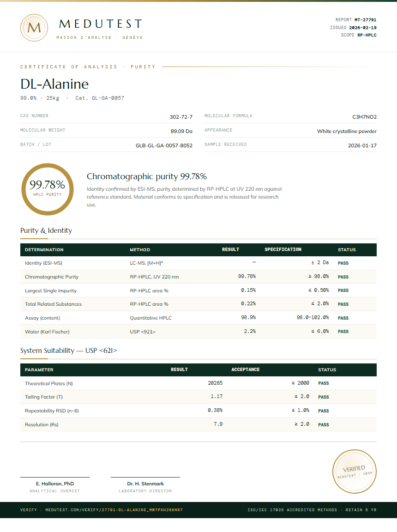Select the 0.15% impurity result
This screenshot has height=532, width=397.
click(x=248, y=290)
